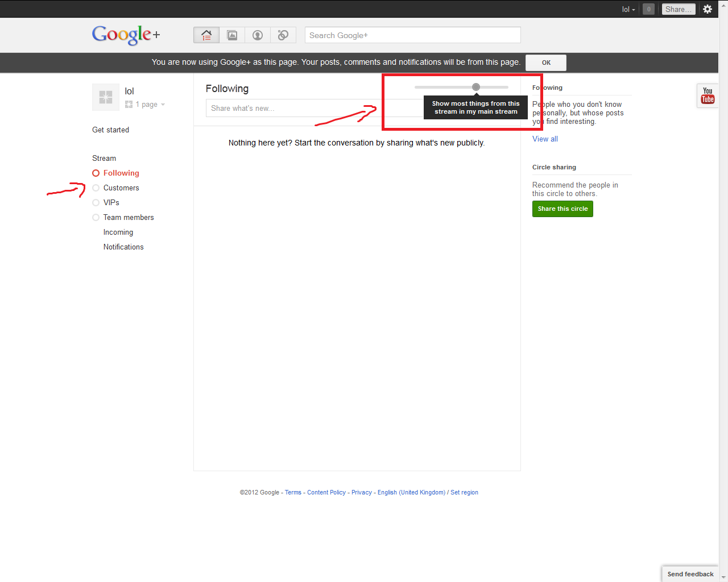This screenshot has height=582, width=728.
Task: Open the View all link
Action: click(545, 139)
